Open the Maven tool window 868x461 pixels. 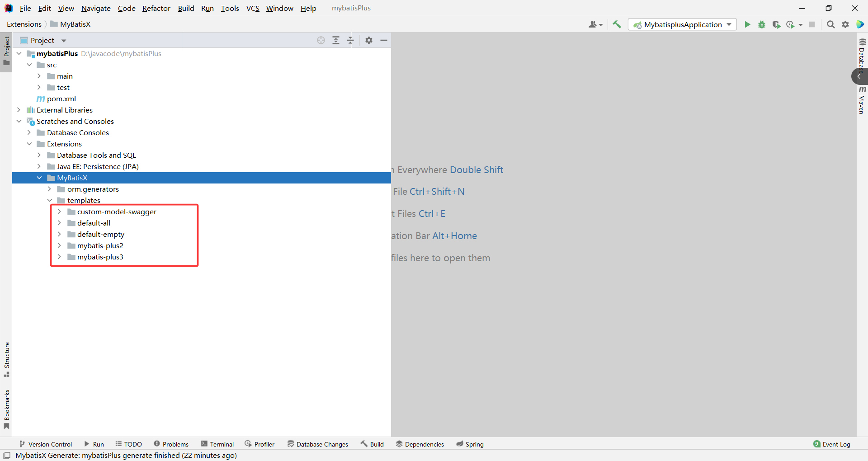(862, 100)
